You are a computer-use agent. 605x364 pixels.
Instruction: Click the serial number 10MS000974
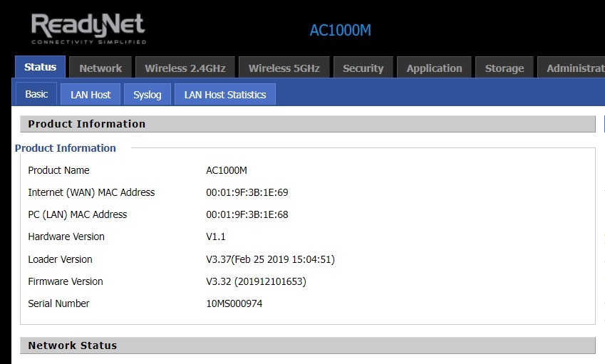click(x=234, y=303)
